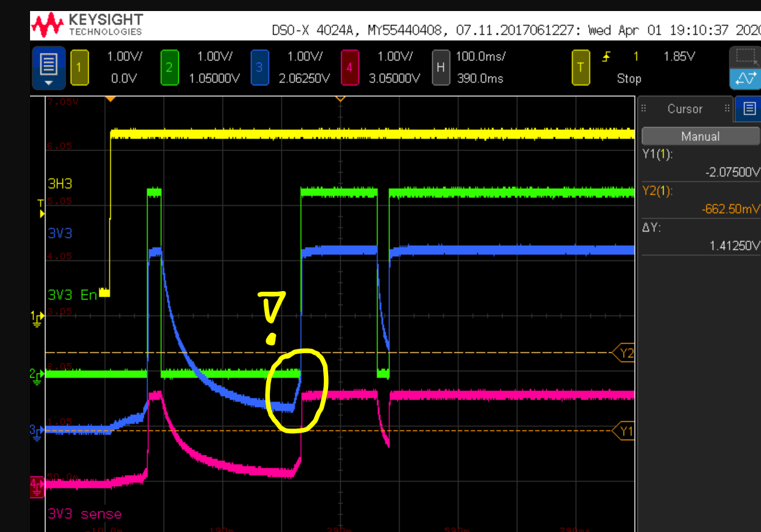Select the Y1 cursor tag
The image size is (761, 532).
[x=624, y=431]
